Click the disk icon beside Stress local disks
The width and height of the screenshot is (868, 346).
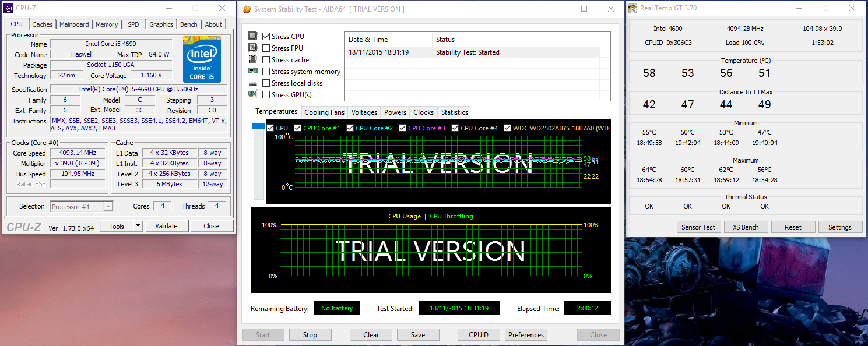point(253,83)
